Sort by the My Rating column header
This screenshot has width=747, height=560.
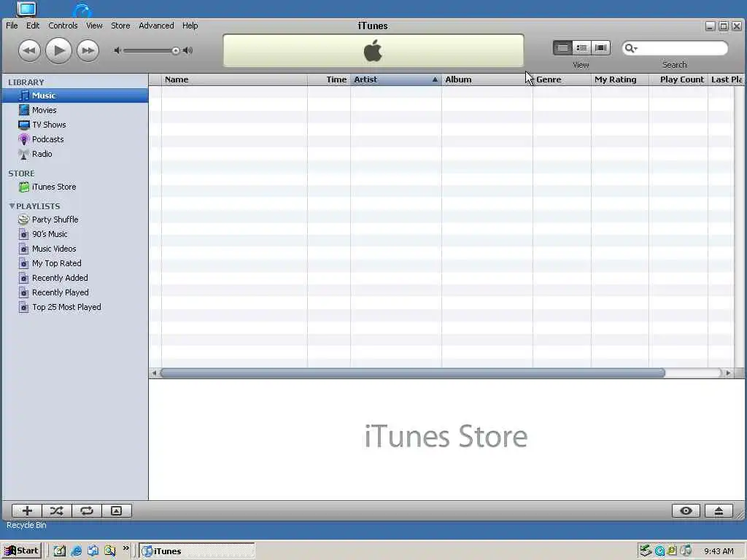[620, 79]
